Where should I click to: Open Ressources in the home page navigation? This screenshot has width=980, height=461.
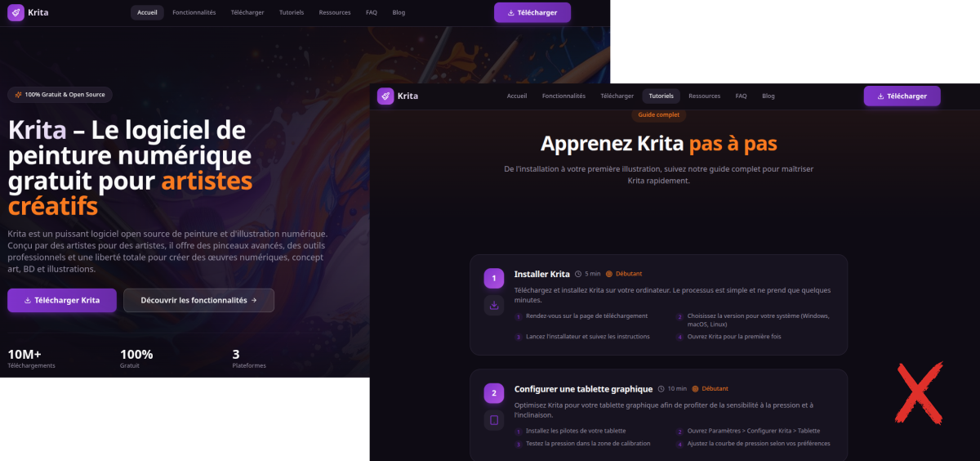click(x=335, y=12)
